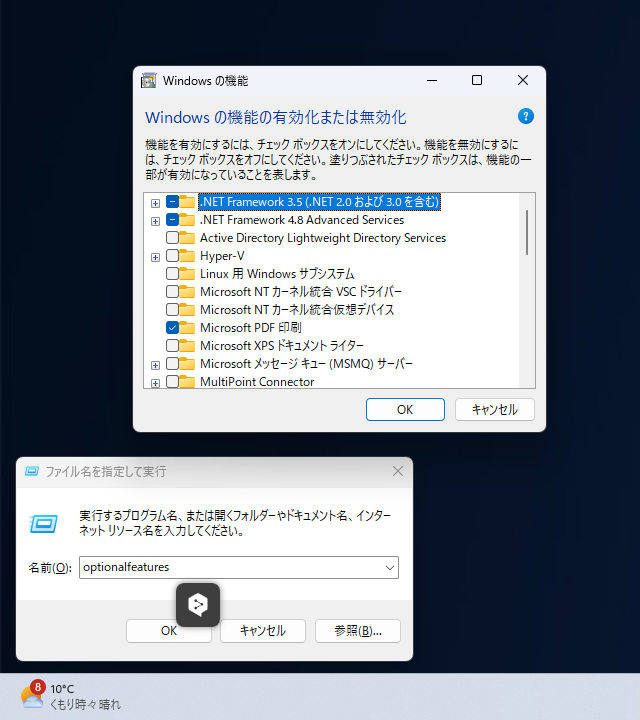This screenshot has width=640, height=720.
Task: Click the folder icon for Microsoft PDF 印刷
Action: (x=187, y=327)
